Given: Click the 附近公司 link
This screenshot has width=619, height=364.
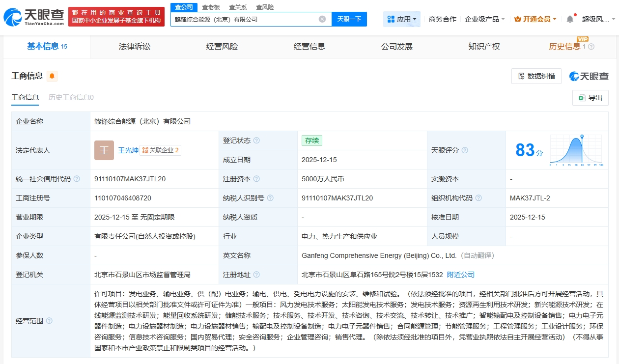Looking at the screenshot, I should pyautogui.click(x=461, y=275).
